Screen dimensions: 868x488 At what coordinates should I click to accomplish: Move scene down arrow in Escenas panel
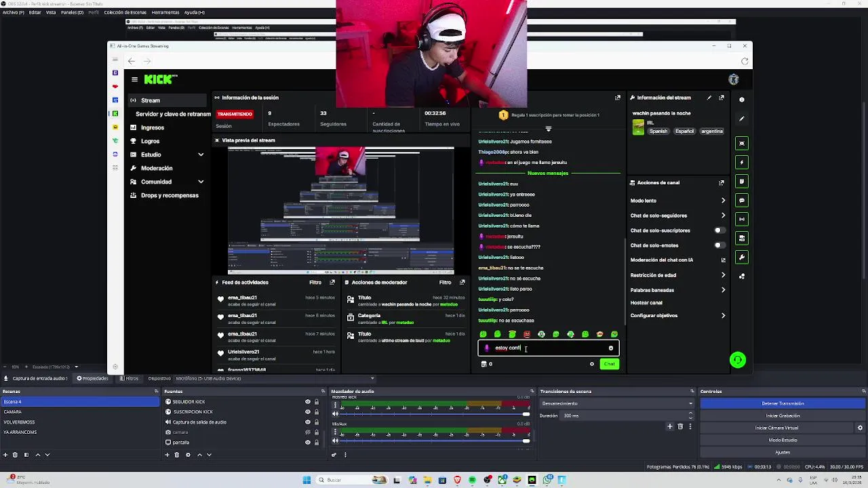[x=47, y=455]
